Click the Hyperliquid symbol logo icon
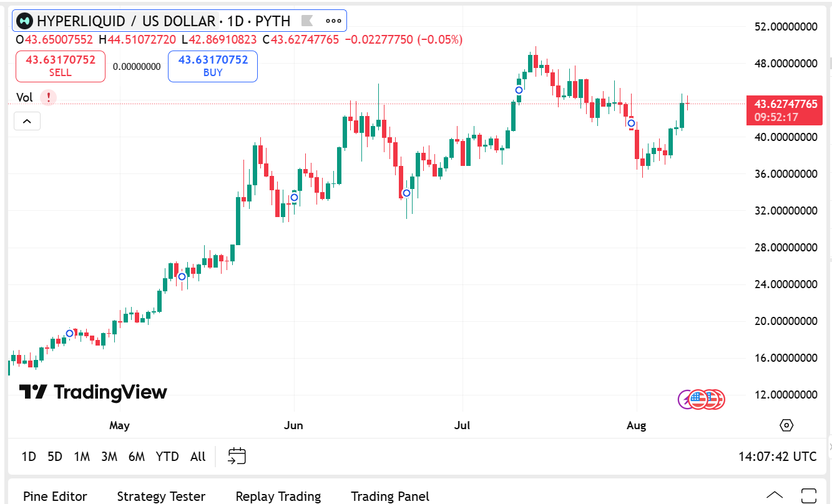Screen dimensions: 832x504 tap(25, 21)
